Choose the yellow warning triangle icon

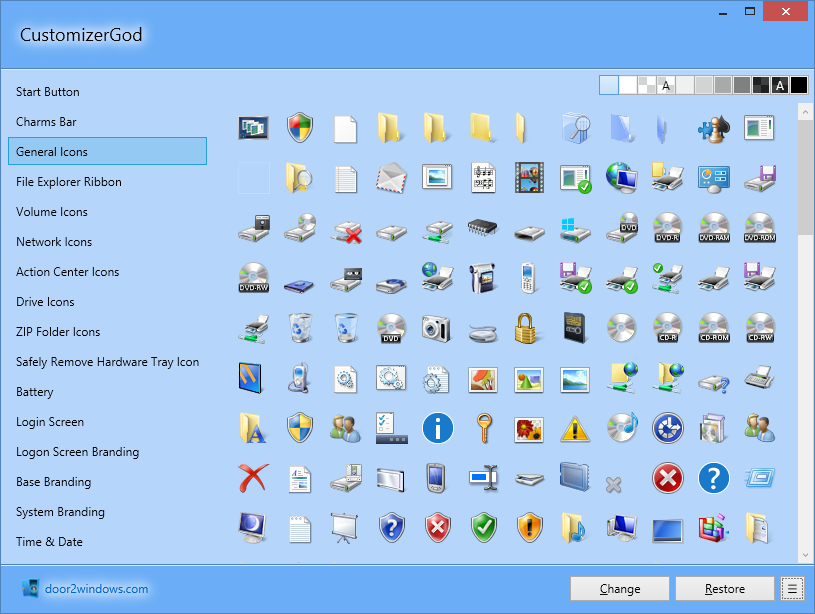pos(575,429)
